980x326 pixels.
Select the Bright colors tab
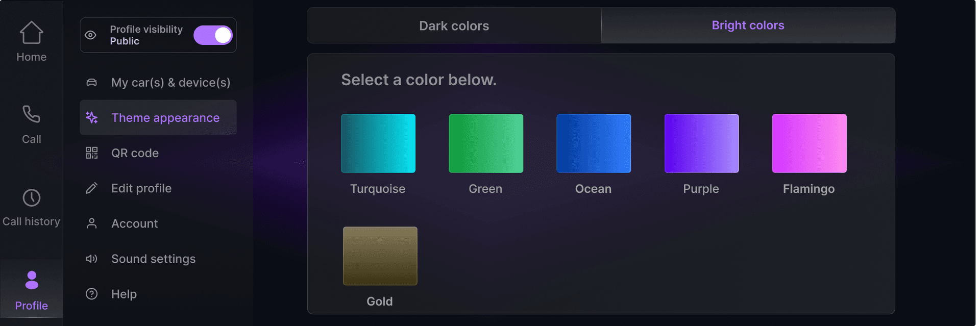[748, 26]
